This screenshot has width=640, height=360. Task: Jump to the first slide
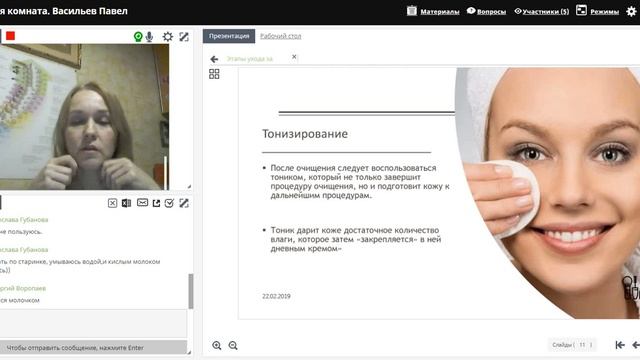pyautogui.click(x=620, y=345)
